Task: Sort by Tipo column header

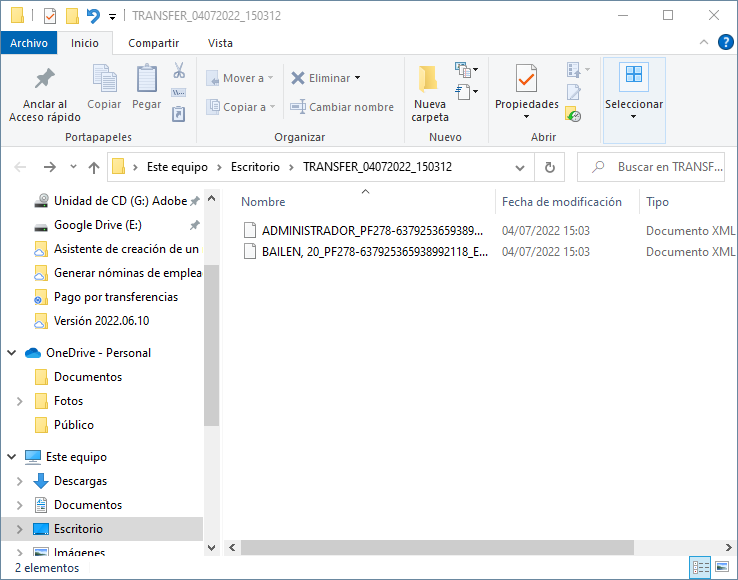Action: 657,201
